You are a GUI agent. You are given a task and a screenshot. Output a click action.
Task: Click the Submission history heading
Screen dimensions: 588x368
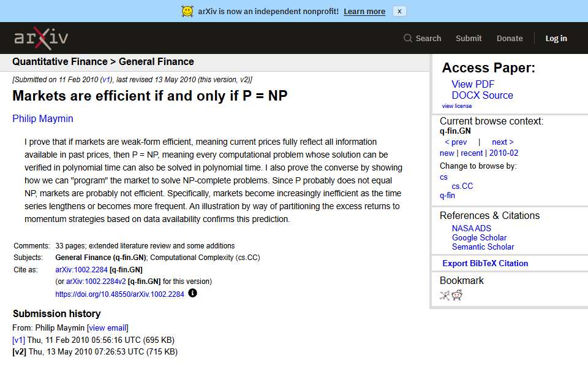click(x=56, y=313)
